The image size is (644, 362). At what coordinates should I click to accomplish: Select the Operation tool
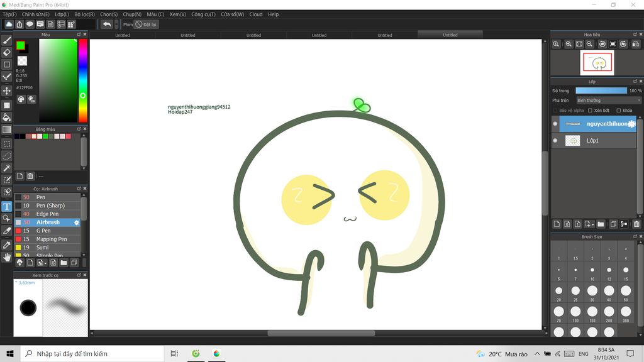pyautogui.click(x=6, y=218)
